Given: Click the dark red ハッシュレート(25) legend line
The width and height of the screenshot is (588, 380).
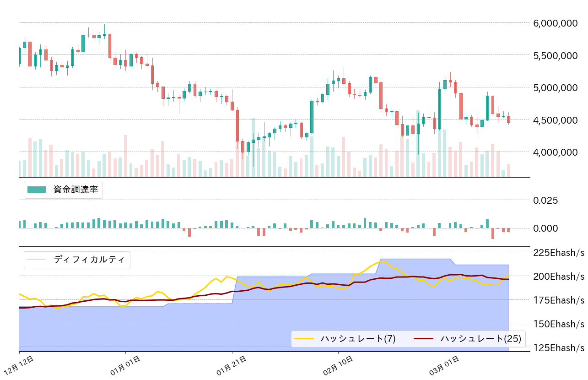Looking at the screenshot, I should point(423,339).
